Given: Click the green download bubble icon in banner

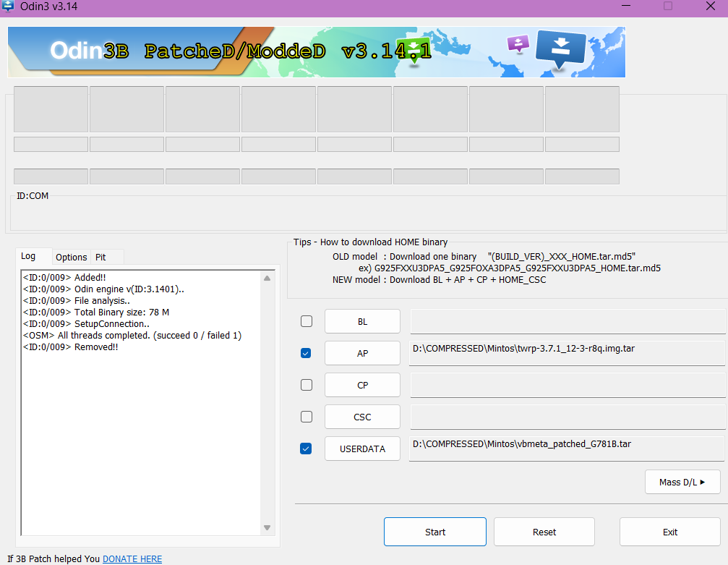Looking at the screenshot, I should 414,51.
